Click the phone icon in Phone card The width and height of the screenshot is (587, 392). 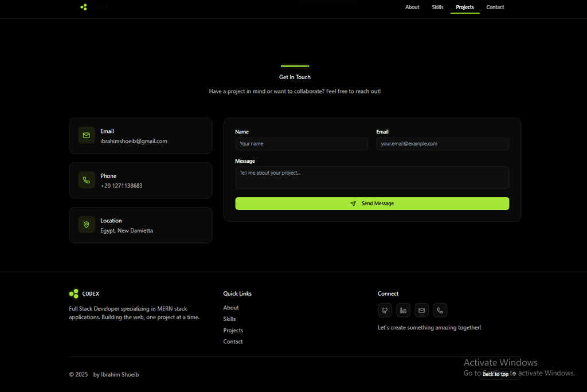[87, 180]
